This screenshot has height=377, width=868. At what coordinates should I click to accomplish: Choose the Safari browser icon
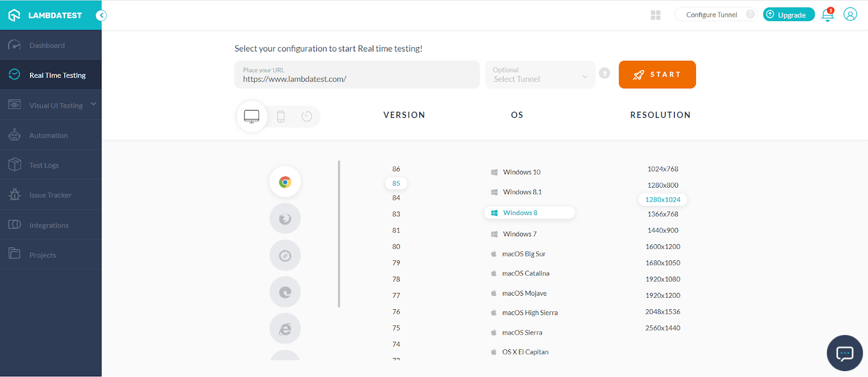tap(285, 255)
